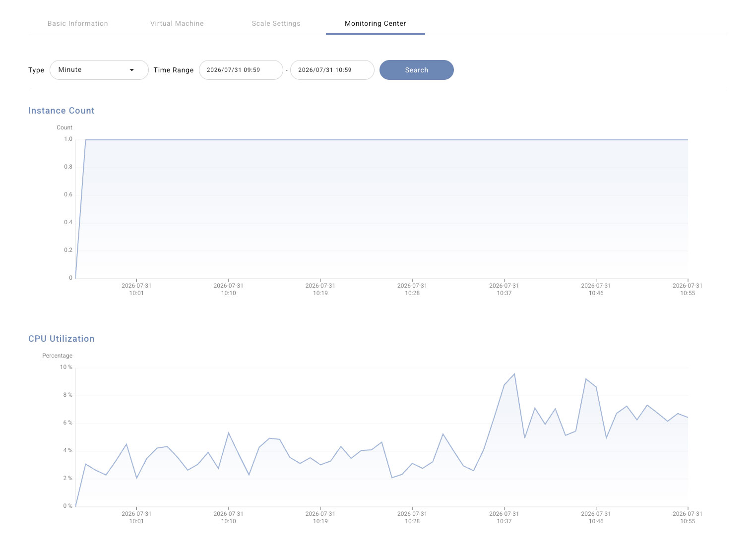Click the 10:37 tick on Instance Count chart
This screenshot has height=550, width=756.
504,289
